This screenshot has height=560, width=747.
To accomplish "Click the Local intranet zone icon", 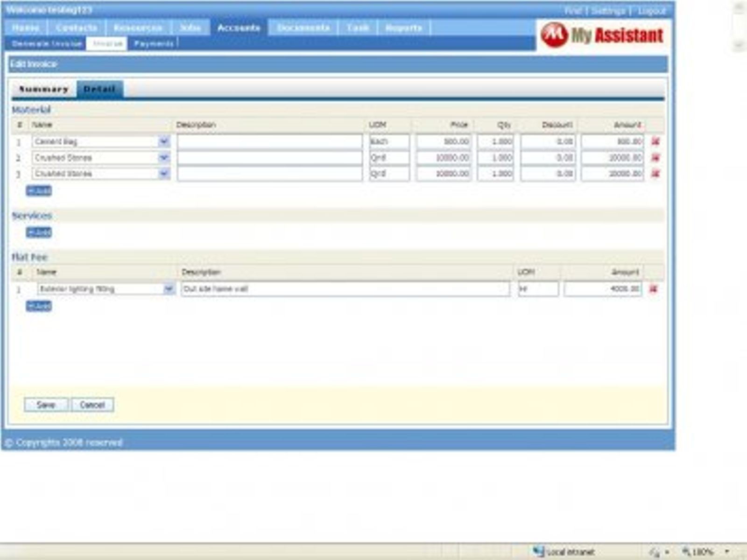I will (539, 552).
